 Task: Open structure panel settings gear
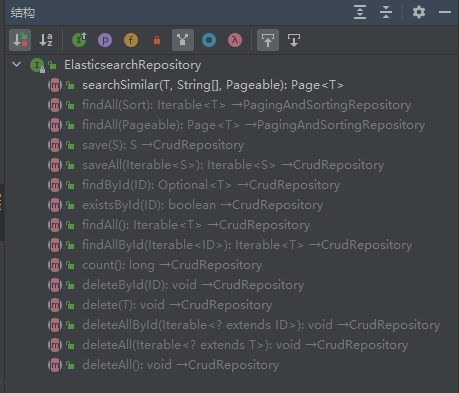(x=419, y=12)
